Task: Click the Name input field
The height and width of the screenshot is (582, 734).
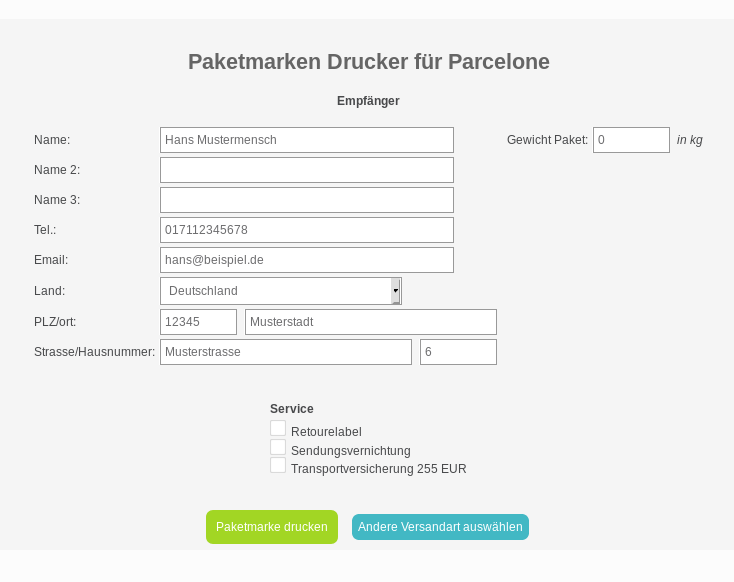Action: [306, 140]
